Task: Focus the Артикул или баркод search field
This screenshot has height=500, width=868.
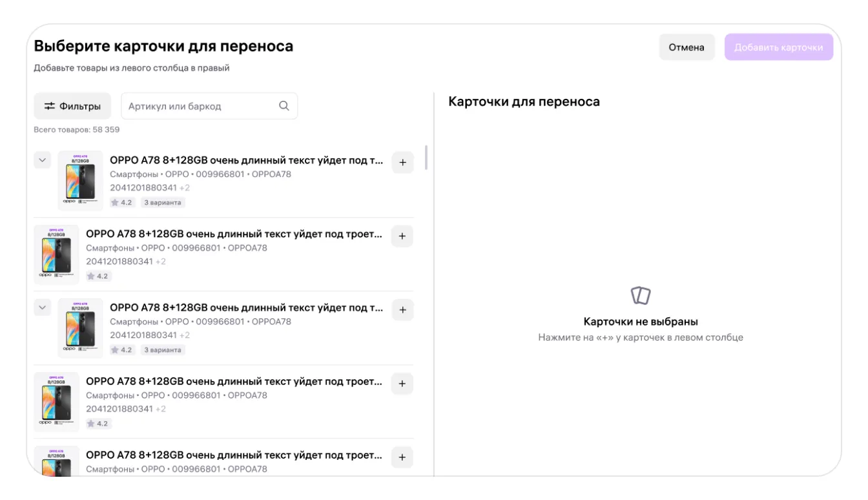Action: pyautogui.click(x=200, y=106)
